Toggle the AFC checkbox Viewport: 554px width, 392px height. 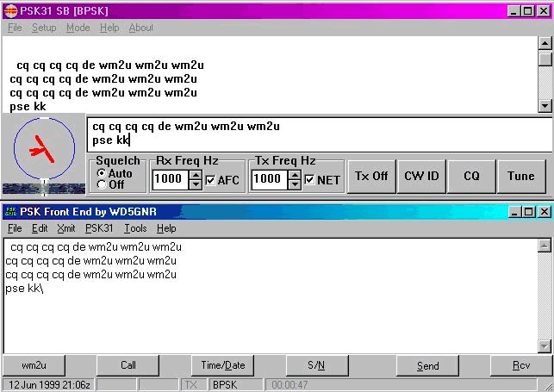coord(210,180)
